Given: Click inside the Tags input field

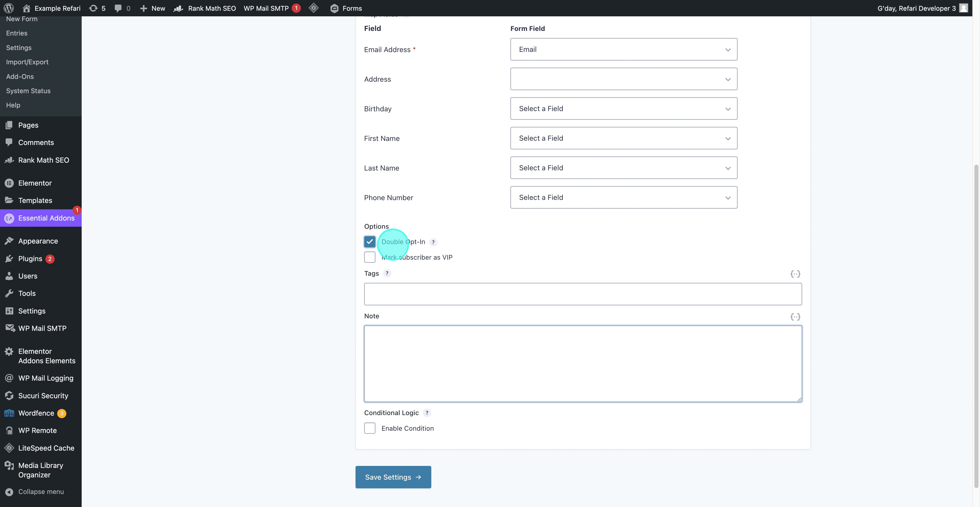Looking at the screenshot, I should (x=583, y=294).
